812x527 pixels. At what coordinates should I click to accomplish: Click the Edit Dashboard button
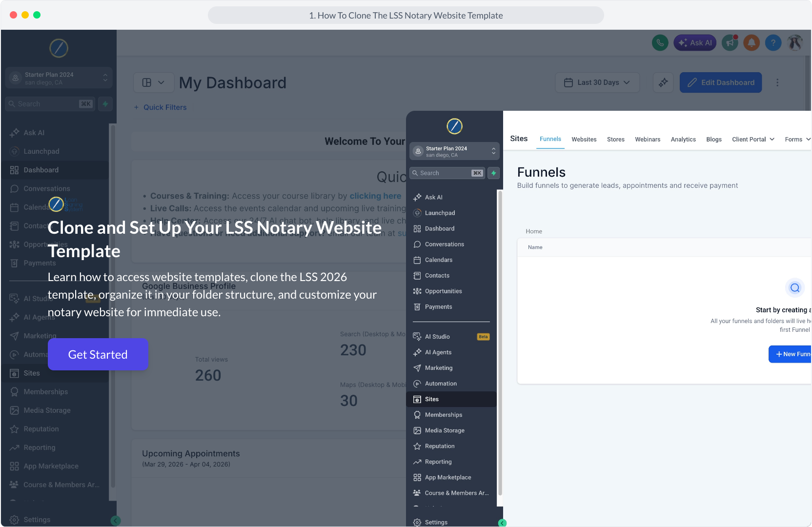tap(721, 82)
